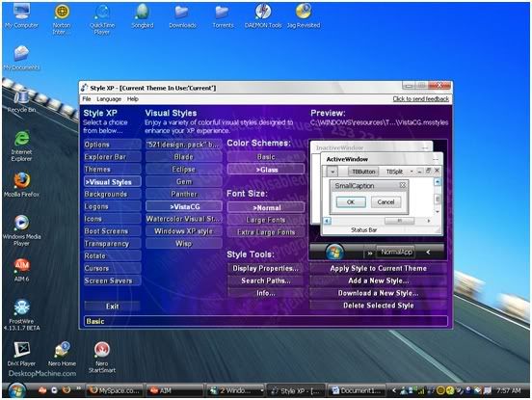Open the Cursors section
The width and height of the screenshot is (532, 400).
pyautogui.click(x=113, y=268)
